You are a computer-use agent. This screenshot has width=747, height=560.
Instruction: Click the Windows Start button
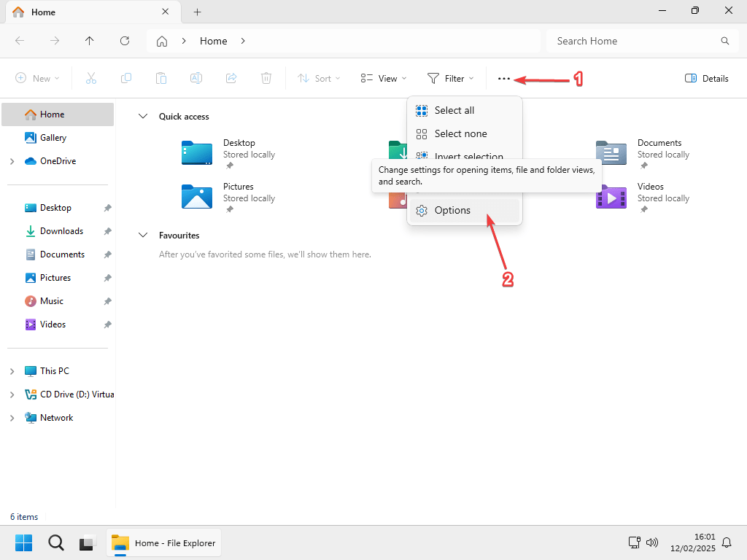[24, 542]
